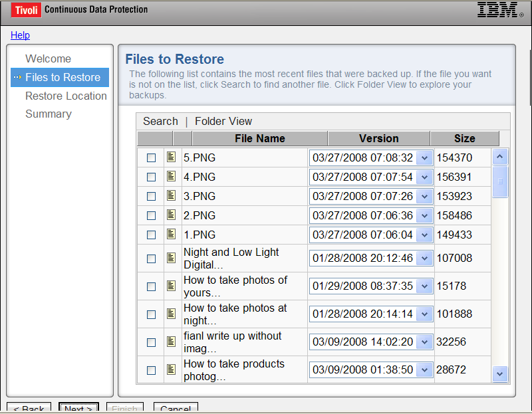Viewport: 532px width, 414px height.
Task: Click the size value 153923
Action: pos(454,196)
